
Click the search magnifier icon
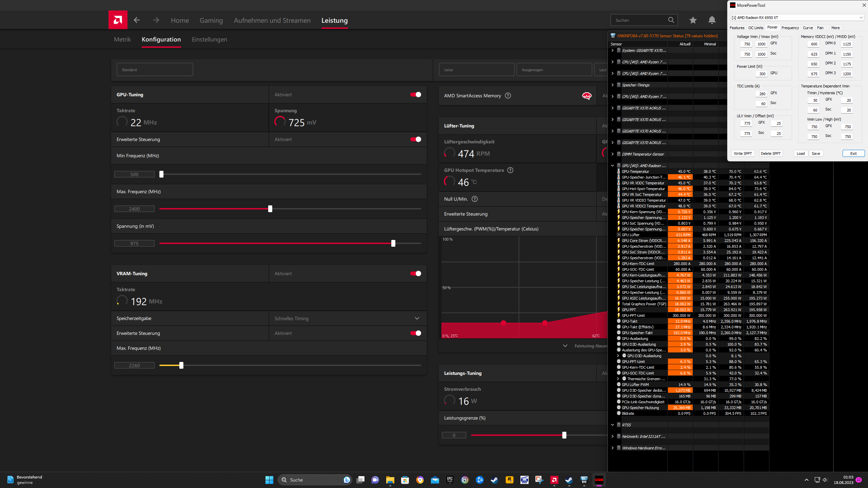(671, 20)
